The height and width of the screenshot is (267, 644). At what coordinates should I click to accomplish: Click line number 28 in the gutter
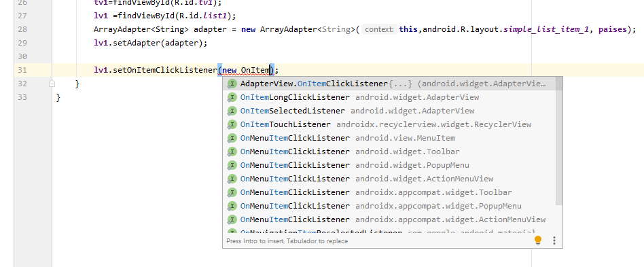[22, 30]
